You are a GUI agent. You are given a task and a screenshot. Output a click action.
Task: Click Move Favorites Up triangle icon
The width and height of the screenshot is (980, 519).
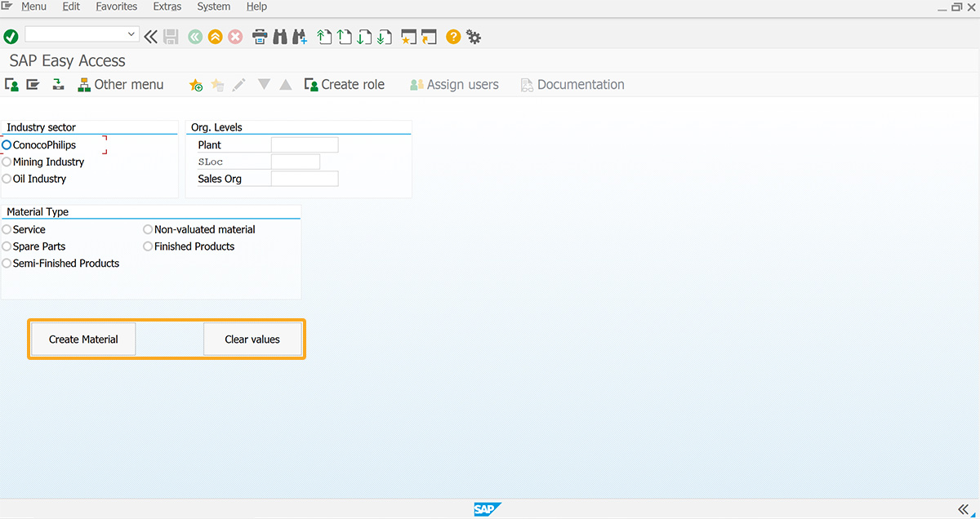point(285,84)
